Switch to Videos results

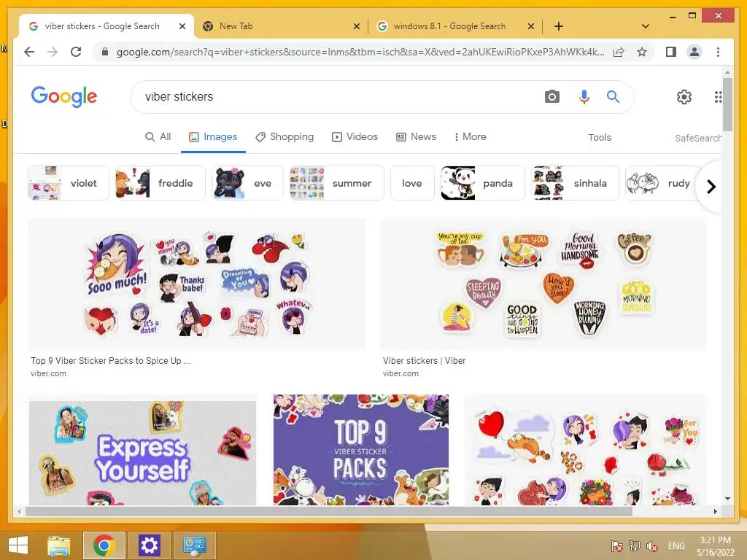(355, 137)
